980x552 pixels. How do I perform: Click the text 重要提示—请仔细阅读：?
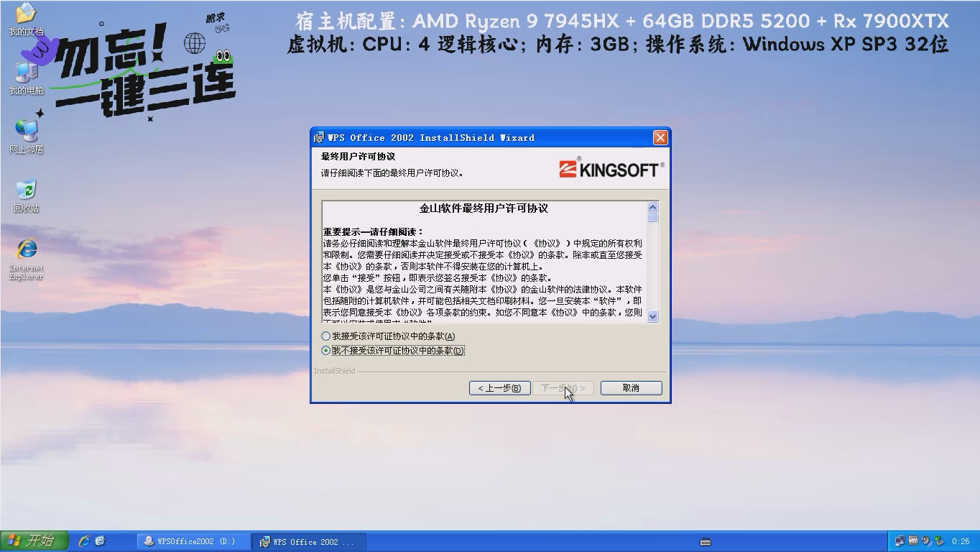click(x=373, y=231)
